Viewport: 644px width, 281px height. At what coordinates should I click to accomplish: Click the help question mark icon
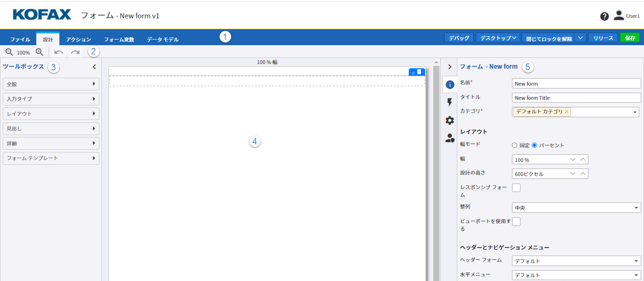pos(604,16)
